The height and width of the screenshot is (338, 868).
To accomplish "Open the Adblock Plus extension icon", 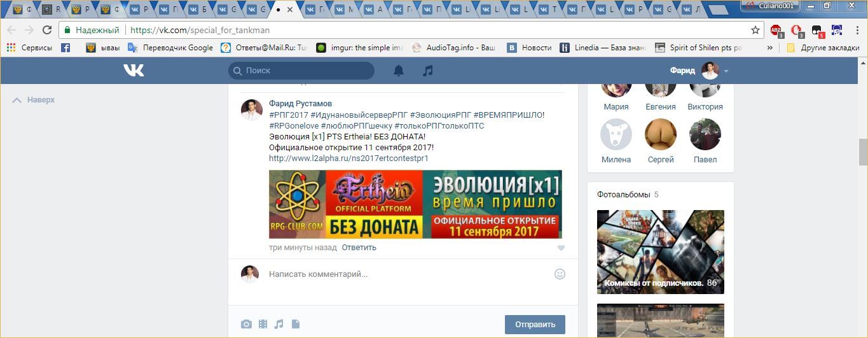I will (x=776, y=30).
